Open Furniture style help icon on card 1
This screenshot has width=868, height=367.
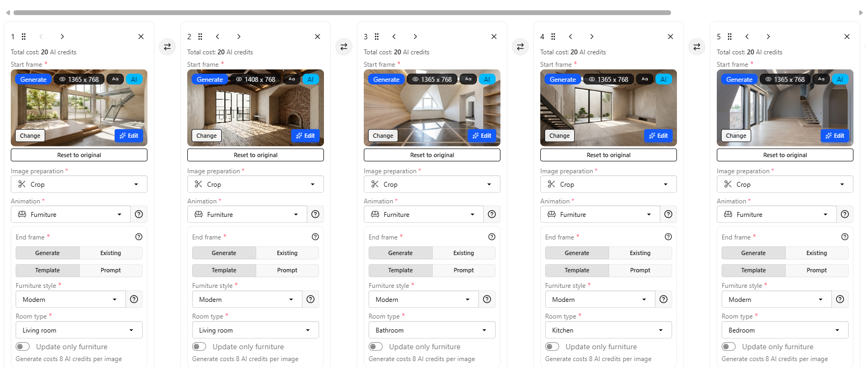pyautogui.click(x=134, y=299)
